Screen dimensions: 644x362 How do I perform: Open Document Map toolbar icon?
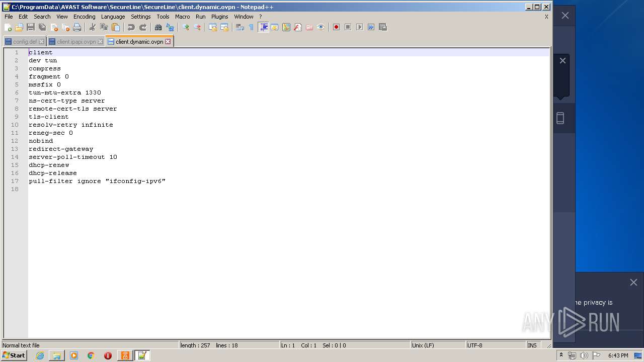[x=286, y=27]
